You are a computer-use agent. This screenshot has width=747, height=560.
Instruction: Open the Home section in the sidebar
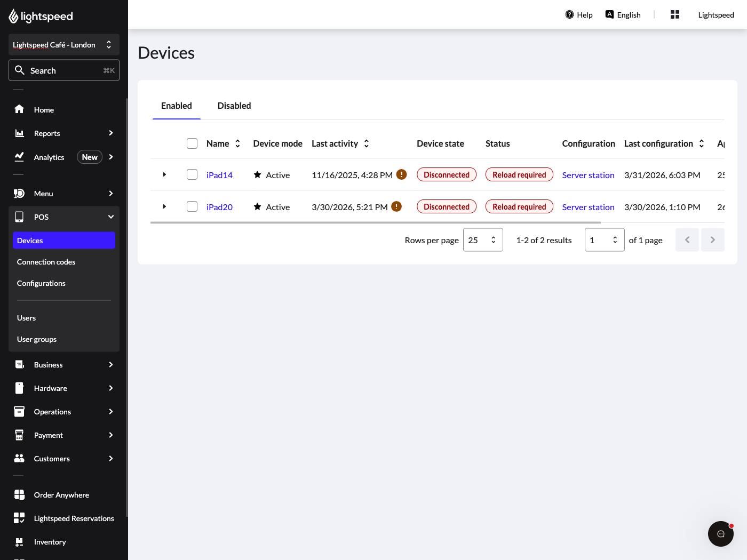click(19, 109)
